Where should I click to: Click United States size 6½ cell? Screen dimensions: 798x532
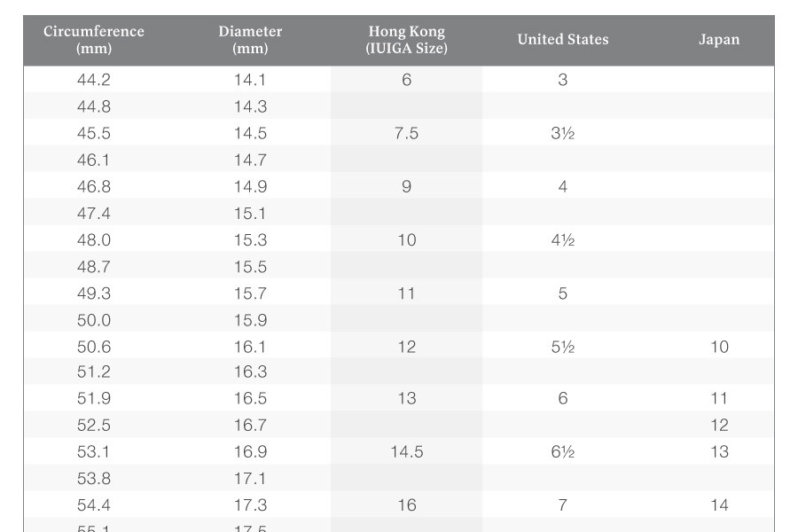[563, 452]
